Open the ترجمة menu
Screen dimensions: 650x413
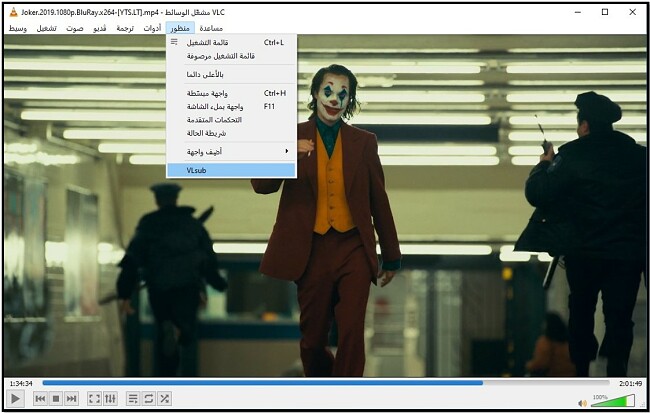tap(125, 28)
